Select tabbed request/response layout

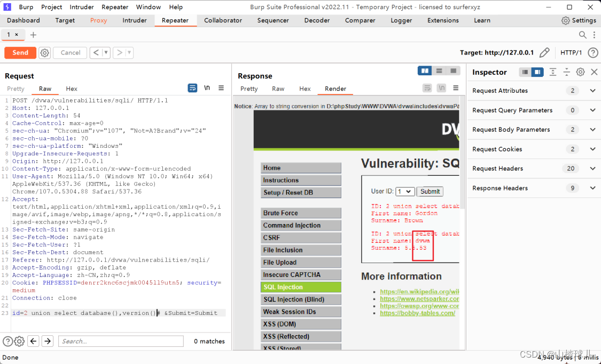(x=454, y=71)
